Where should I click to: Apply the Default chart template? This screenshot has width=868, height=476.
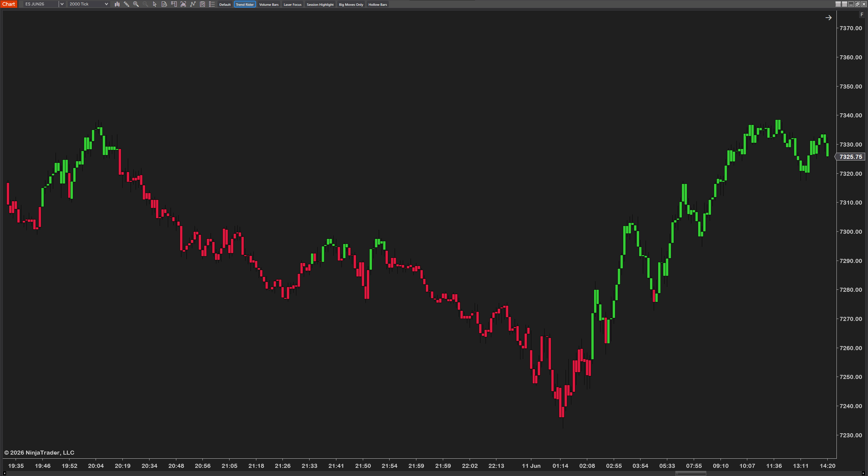[x=225, y=4]
